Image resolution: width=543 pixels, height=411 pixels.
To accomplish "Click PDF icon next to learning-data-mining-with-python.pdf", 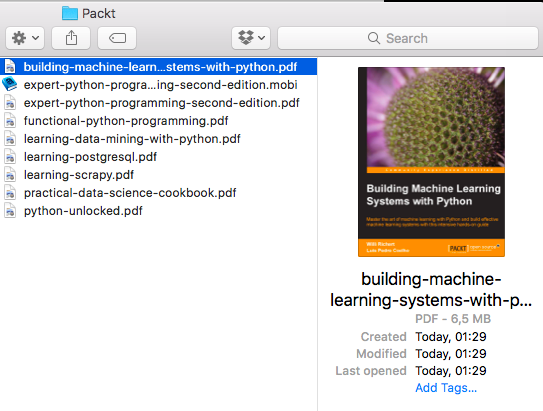I will [x=10, y=139].
